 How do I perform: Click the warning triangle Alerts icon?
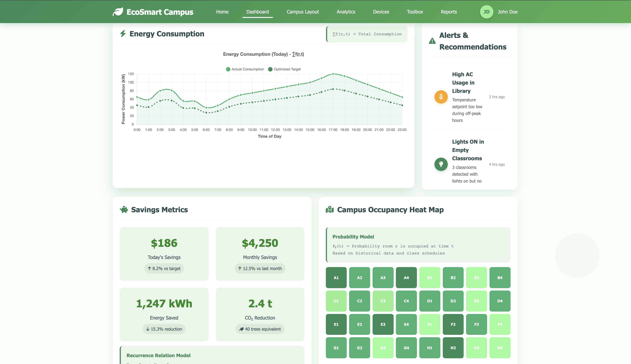pyautogui.click(x=432, y=41)
